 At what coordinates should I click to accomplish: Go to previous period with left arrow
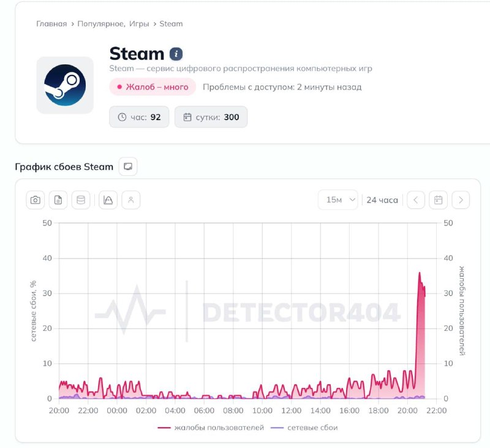[416, 200]
